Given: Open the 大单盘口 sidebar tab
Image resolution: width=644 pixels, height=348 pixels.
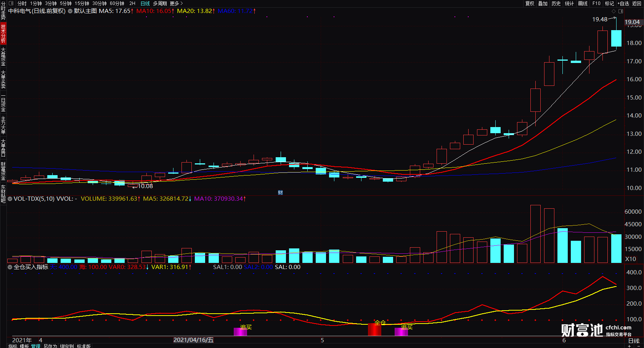Looking at the screenshot, I should pos(3,148).
